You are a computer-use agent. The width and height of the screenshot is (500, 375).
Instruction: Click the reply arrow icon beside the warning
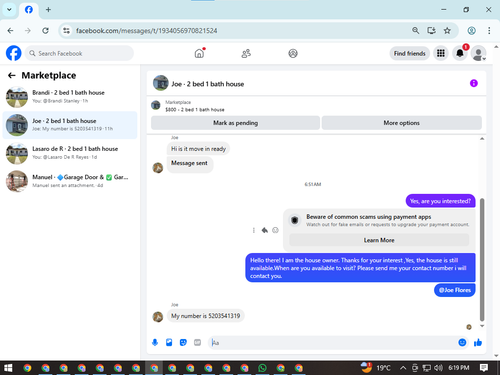pyautogui.click(x=265, y=230)
